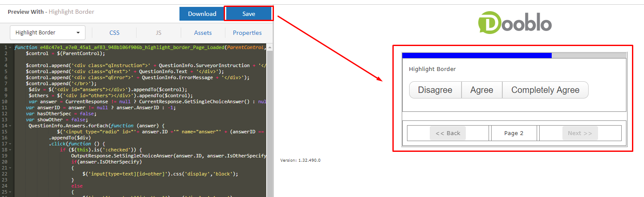Collapse code fold arrow at line 14

[x=11, y=126]
